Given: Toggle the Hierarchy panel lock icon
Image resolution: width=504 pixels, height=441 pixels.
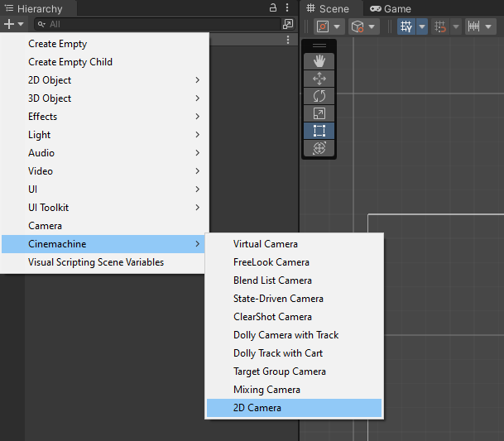Looking at the screenshot, I should (x=273, y=7).
